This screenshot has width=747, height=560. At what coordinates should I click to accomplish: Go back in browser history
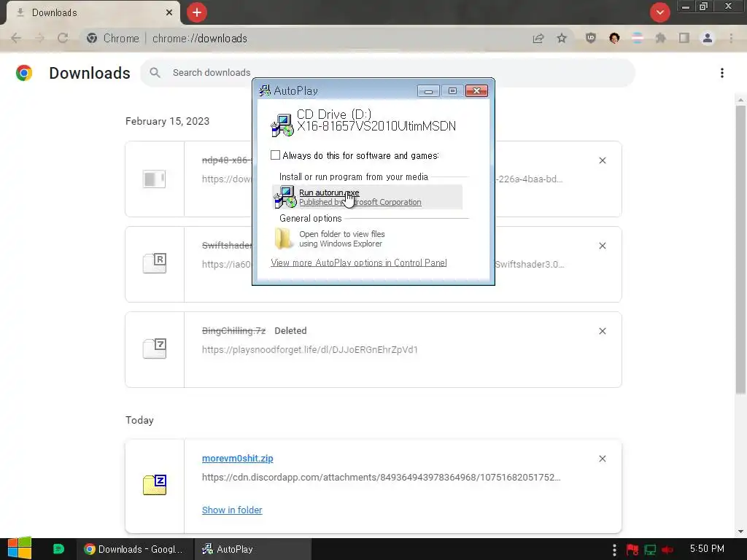[x=16, y=38]
